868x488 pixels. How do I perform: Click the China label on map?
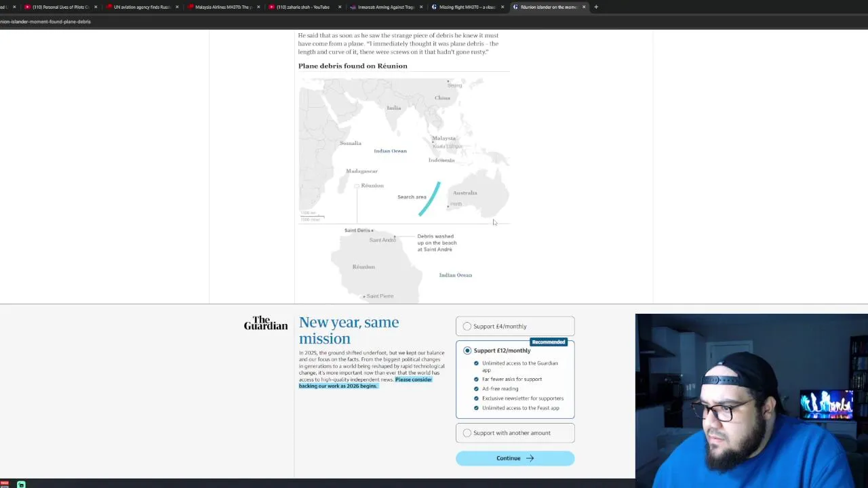[x=442, y=98]
